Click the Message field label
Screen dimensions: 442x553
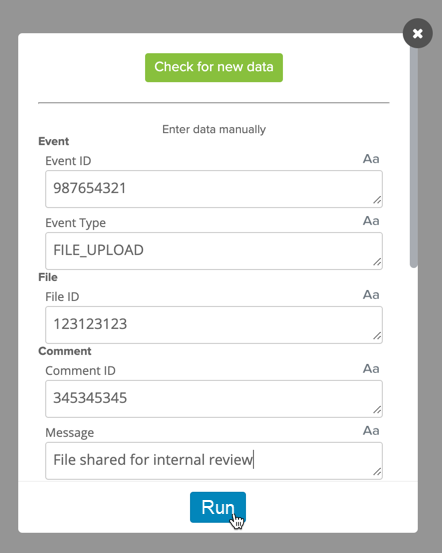click(x=69, y=433)
